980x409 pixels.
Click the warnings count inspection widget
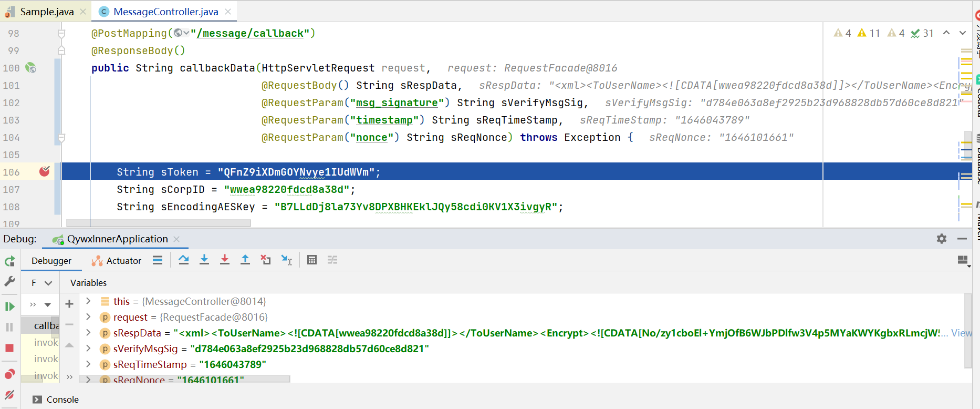[x=883, y=33]
